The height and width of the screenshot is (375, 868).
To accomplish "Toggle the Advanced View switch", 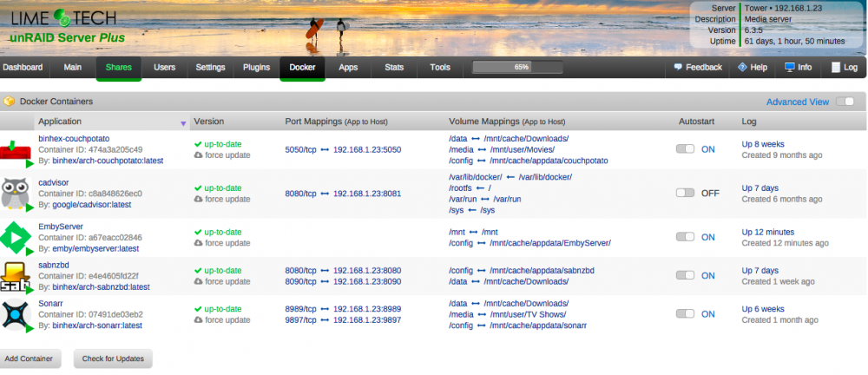I will pos(845,102).
